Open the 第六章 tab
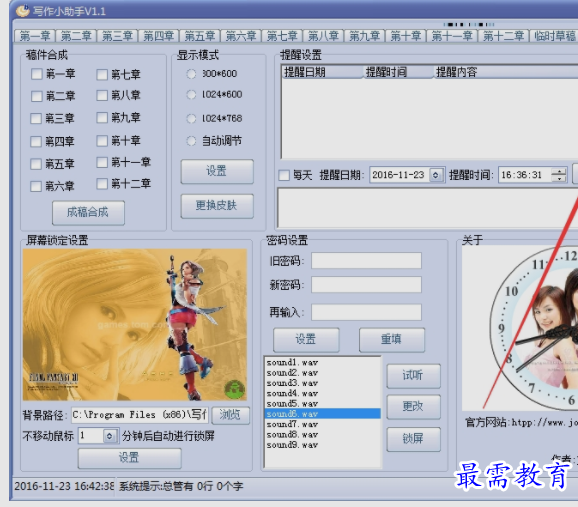Viewport: 578px width, 507px height. pos(241,36)
